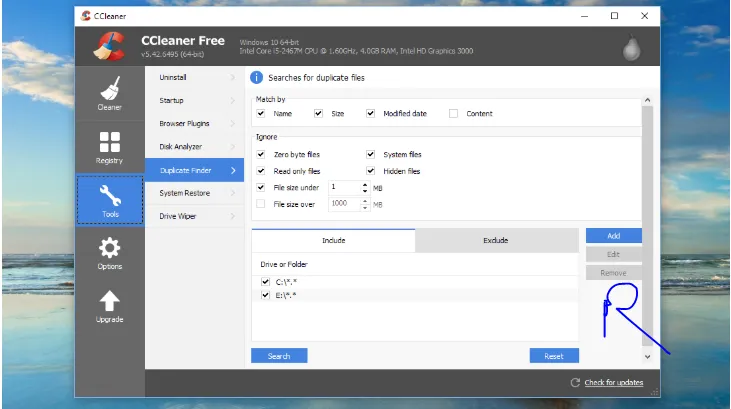The height and width of the screenshot is (409, 731).
Task: Uncheck the C:\*.* drive entry
Action: point(265,282)
